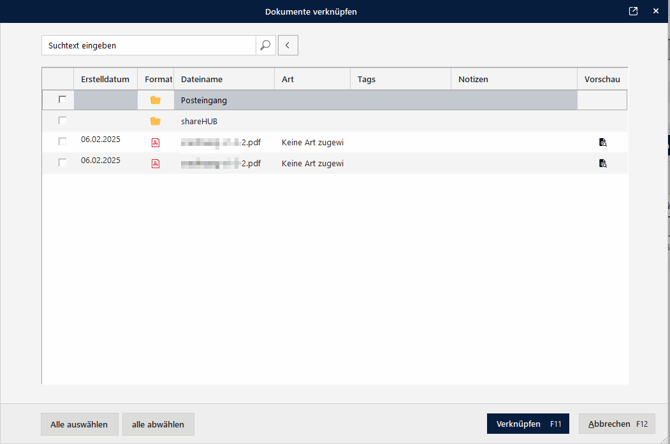Open dialog in separate window icon

tap(633, 11)
